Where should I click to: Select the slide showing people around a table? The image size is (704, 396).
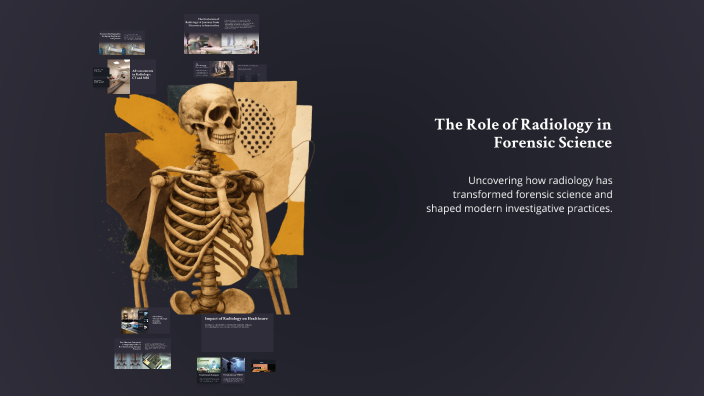tap(214, 70)
